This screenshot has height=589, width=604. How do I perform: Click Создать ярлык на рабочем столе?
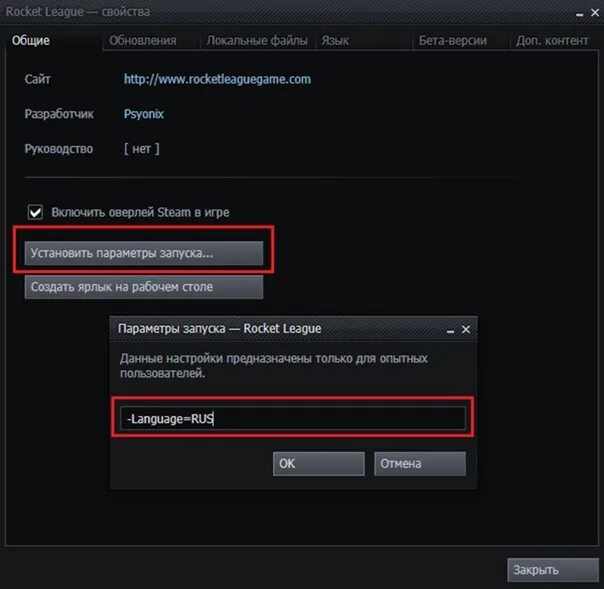point(144,287)
